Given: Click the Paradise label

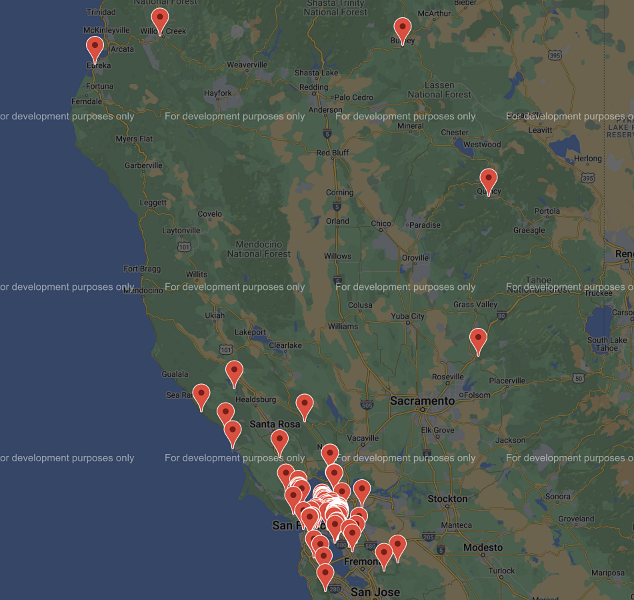Looking at the screenshot, I should 425,225.
